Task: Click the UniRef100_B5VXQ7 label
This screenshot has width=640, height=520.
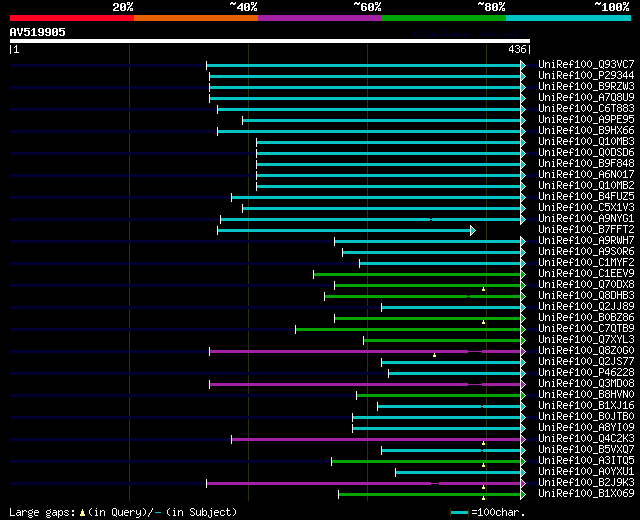Action: pyautogui.click(x=586, y=450)
